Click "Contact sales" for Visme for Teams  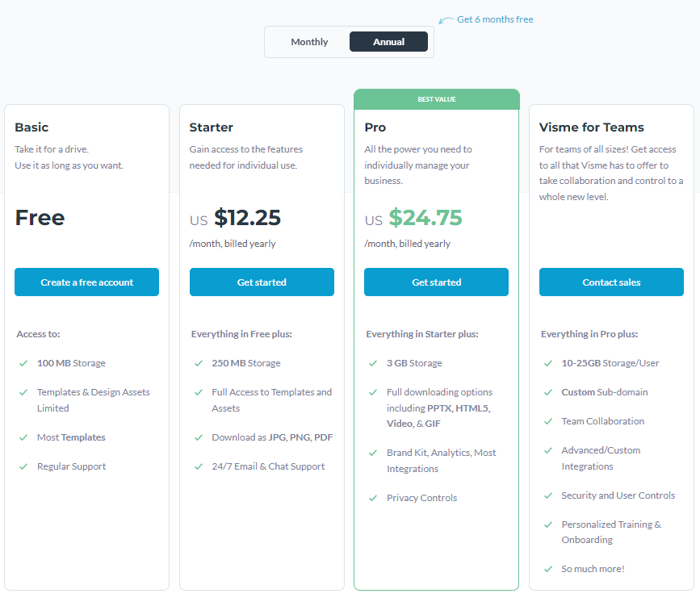tap(611, 282)
